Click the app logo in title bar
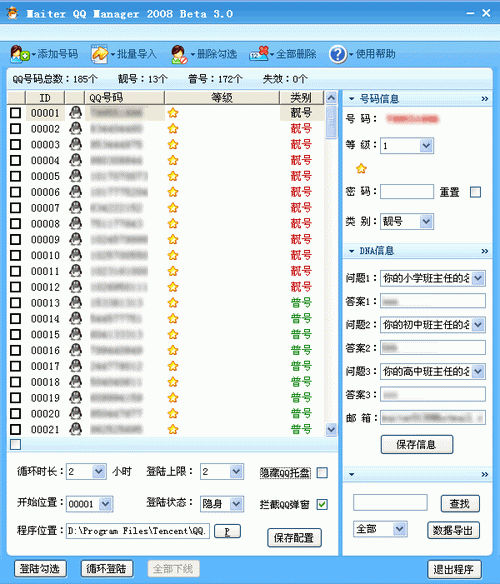Viewport: 500px width, 584px height. click(12, 13)
